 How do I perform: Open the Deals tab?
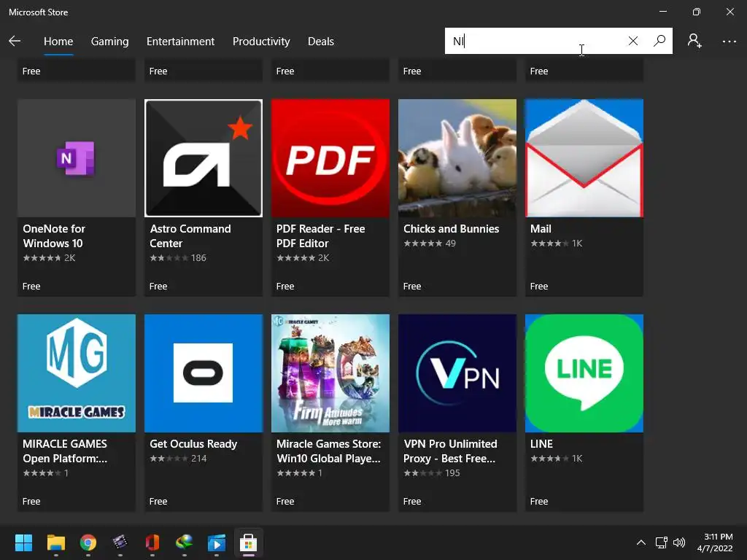321,42
